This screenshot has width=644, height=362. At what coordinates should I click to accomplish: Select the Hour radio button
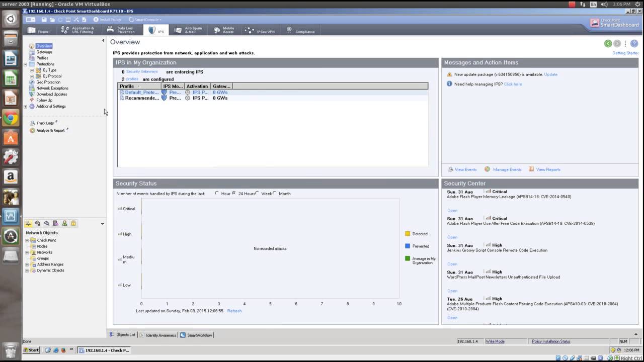click(x=217, y=193)
